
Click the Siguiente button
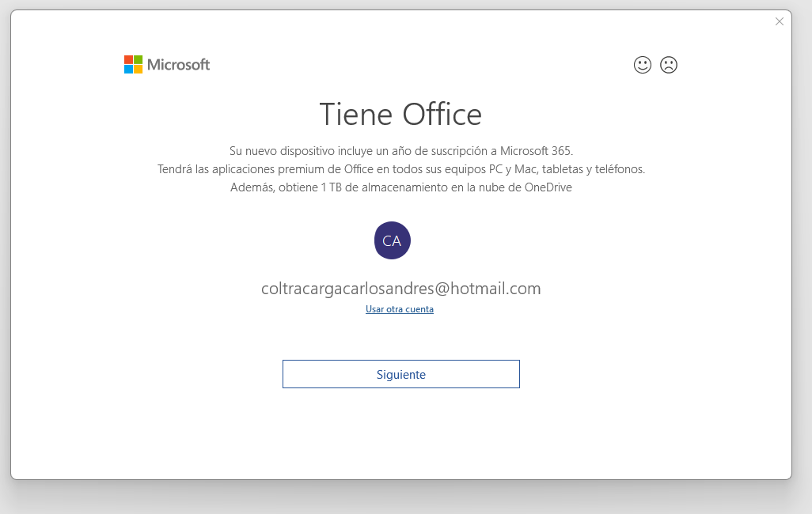pyautogui.click(x=400, y=374)
